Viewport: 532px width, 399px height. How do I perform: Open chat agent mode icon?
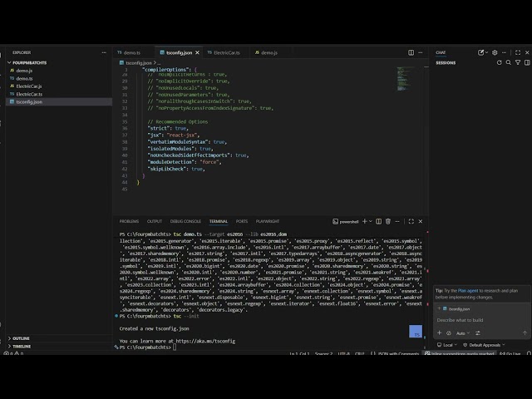click(x=449, y=333)
